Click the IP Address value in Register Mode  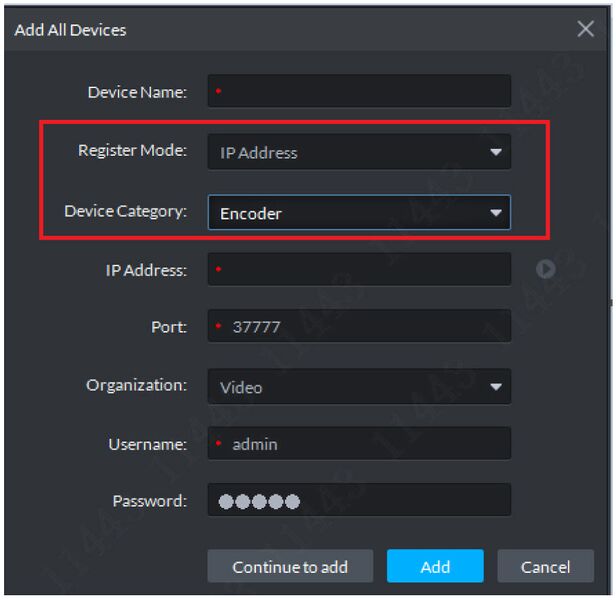(x=259, y=153)
